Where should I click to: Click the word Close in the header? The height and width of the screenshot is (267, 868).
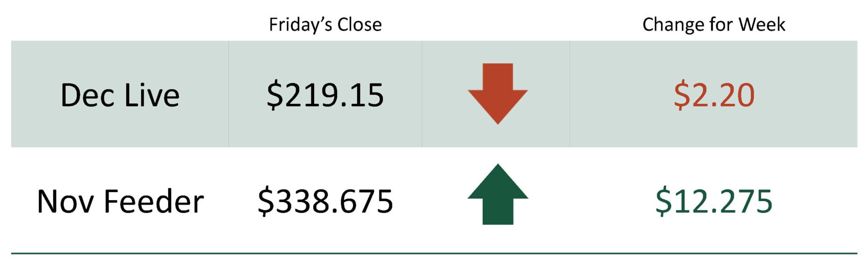pyautogui.click(x=359, y=24)
